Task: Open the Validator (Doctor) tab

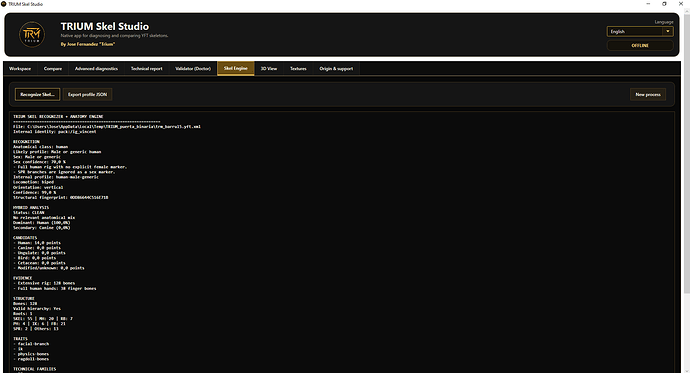Action: tap(193, 69)
